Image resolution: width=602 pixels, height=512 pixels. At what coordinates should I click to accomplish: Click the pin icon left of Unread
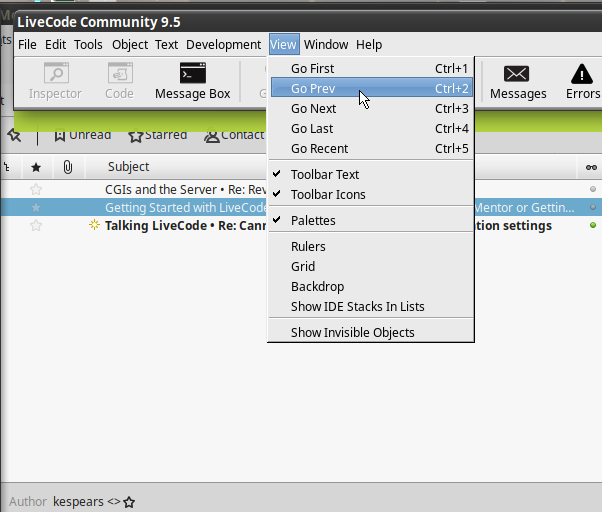(14, 135)
